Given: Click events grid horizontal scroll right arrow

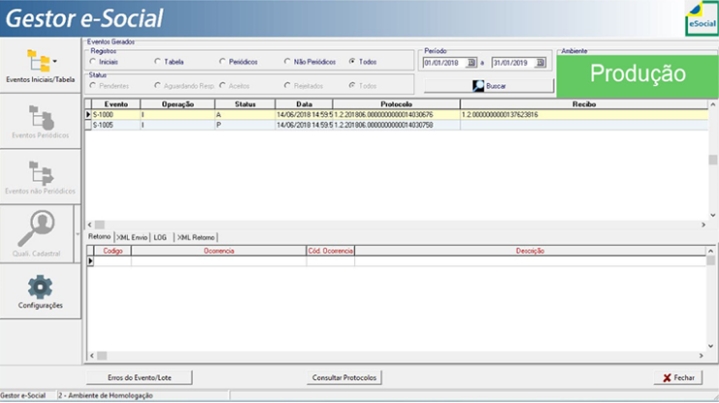Looking at the screenshot, I should [703, 225].
